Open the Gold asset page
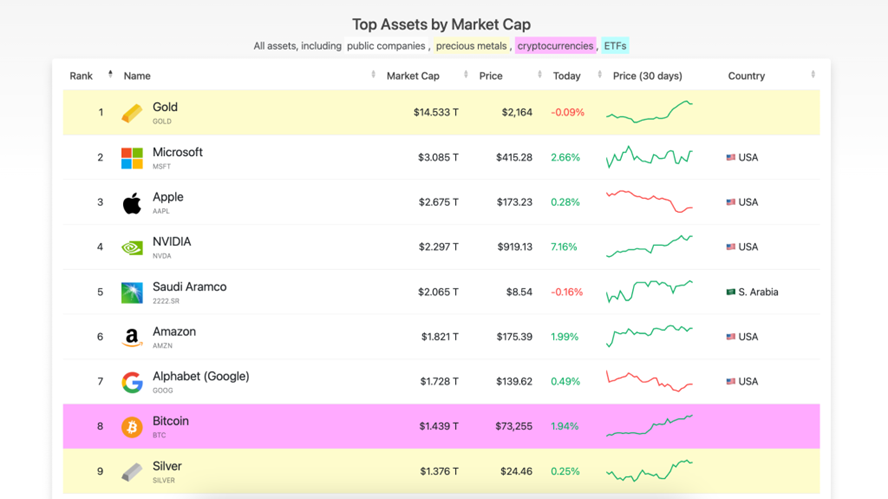The height and width of the screenshot is (499, 888). pos(165,107)
